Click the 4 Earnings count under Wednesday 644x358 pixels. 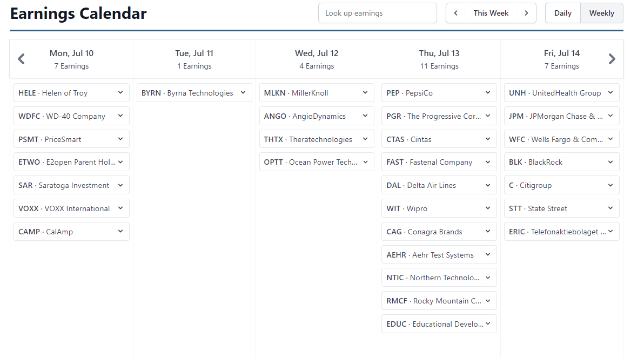pyautogui.click(x=317, y=66)
